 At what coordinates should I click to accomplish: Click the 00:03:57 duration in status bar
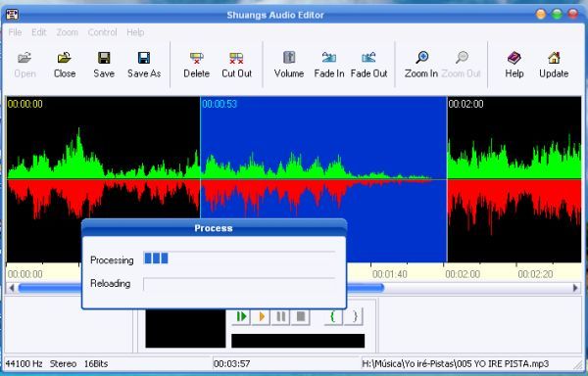click(231, 363)
